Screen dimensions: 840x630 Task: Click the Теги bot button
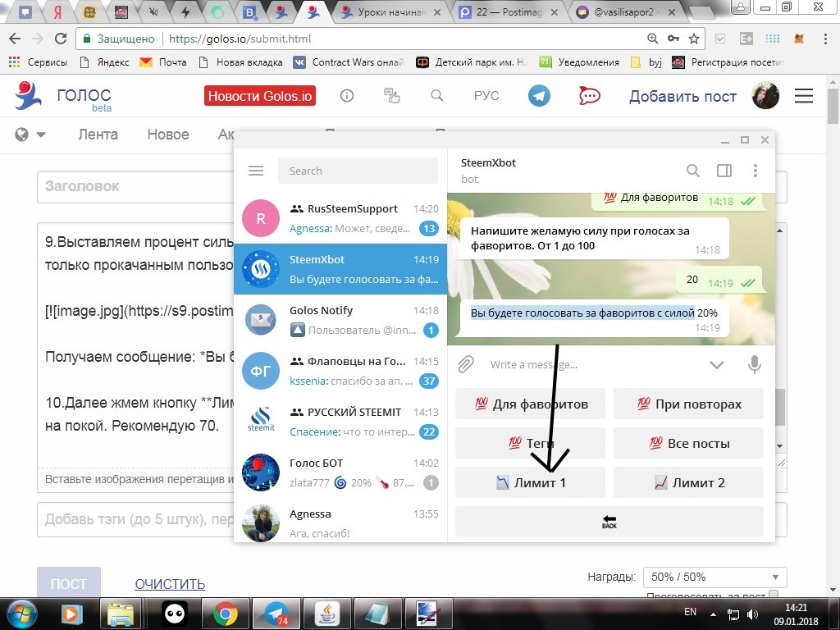(x=530, y=444)
